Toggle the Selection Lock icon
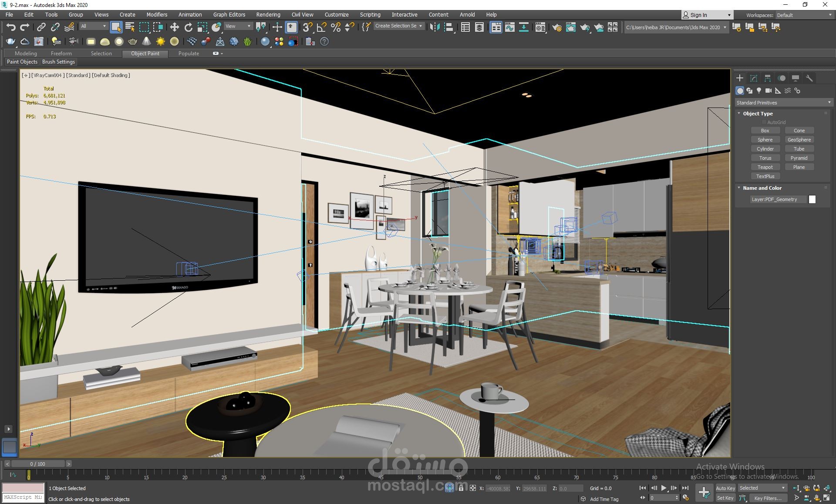 click(x=461, y=488)
